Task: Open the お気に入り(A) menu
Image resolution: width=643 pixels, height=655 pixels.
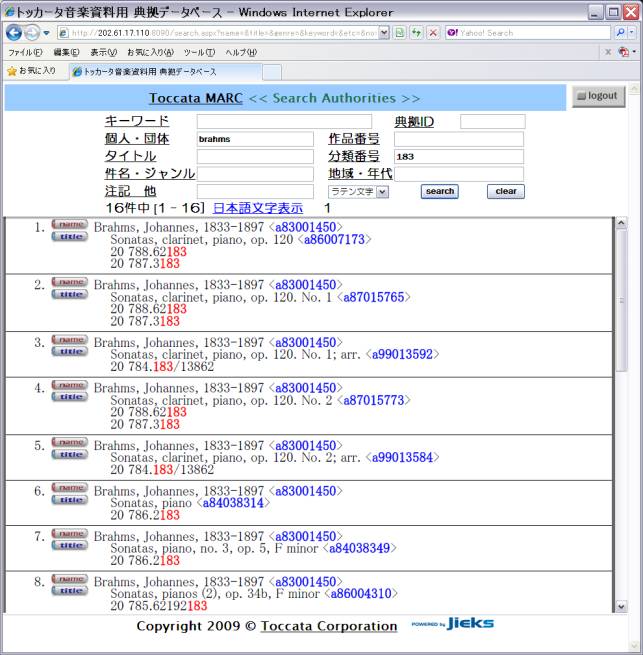Action: pos(150,52)
